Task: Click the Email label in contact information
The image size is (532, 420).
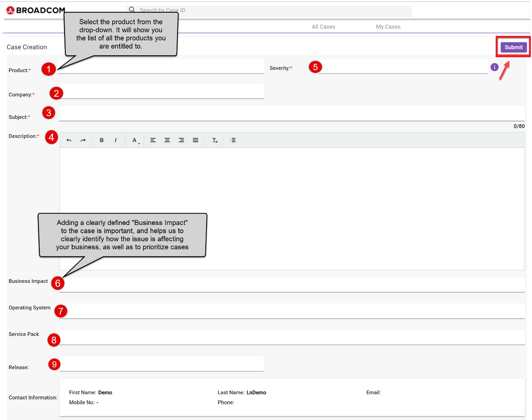Action: (374, 392)
